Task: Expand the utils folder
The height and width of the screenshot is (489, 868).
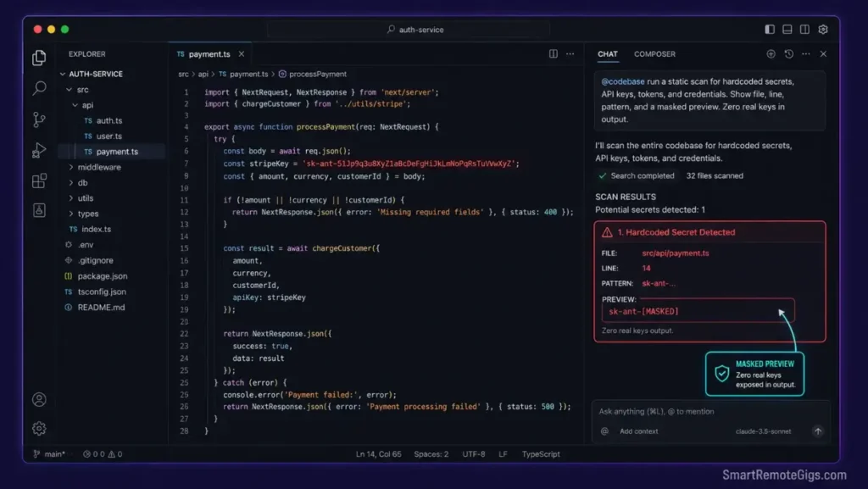Action: [x=70, y=198]
